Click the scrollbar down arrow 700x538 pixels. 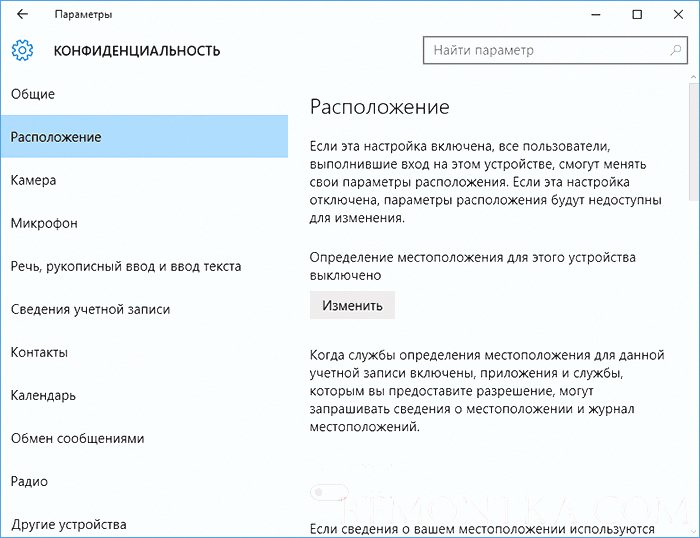point(694,532)
